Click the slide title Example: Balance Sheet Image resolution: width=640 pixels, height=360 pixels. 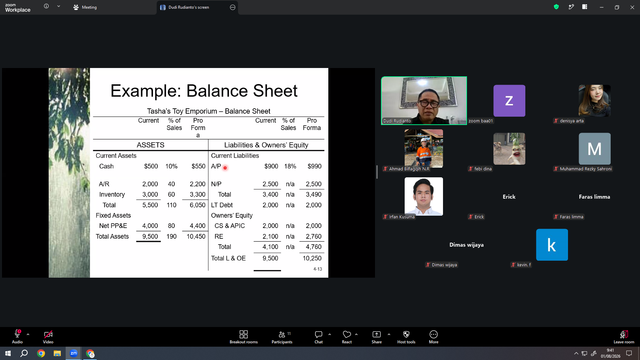204,91
